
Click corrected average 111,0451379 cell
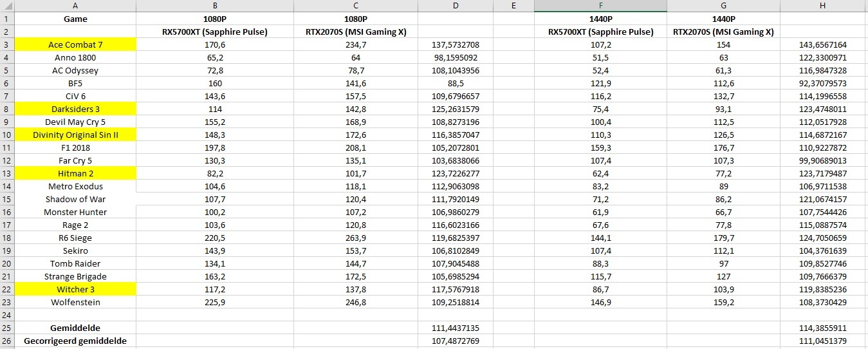point(823,341)
